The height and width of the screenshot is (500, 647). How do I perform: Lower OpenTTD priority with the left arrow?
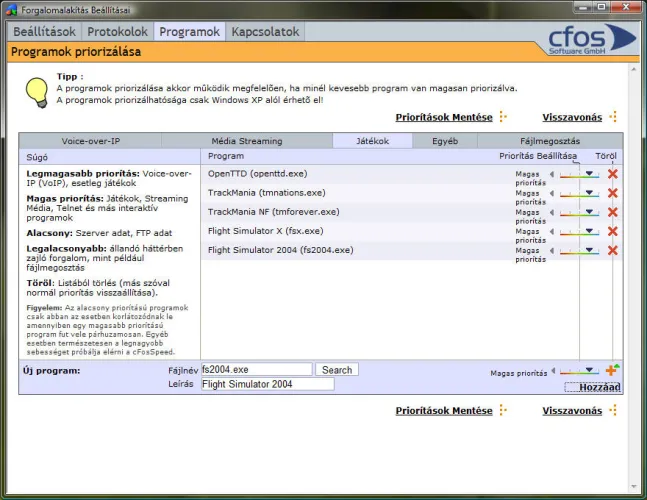(552, 174)
